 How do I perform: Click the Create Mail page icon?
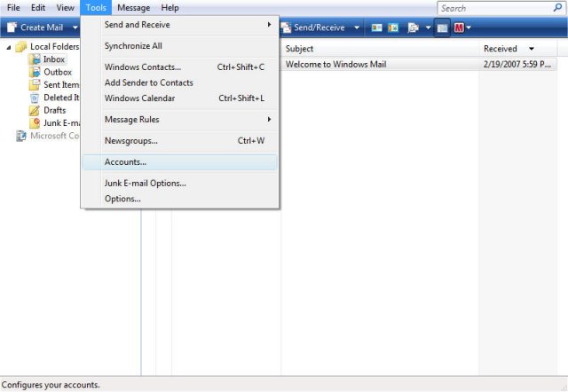coord(12,27)
